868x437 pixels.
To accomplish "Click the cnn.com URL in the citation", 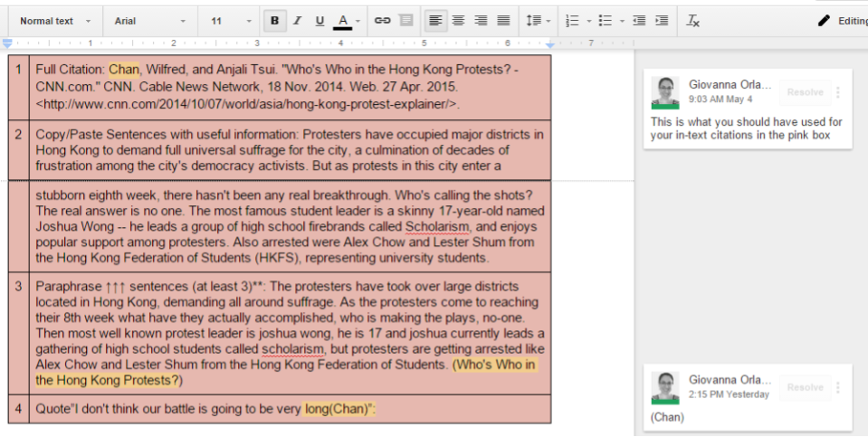I will tap(248, 104).
